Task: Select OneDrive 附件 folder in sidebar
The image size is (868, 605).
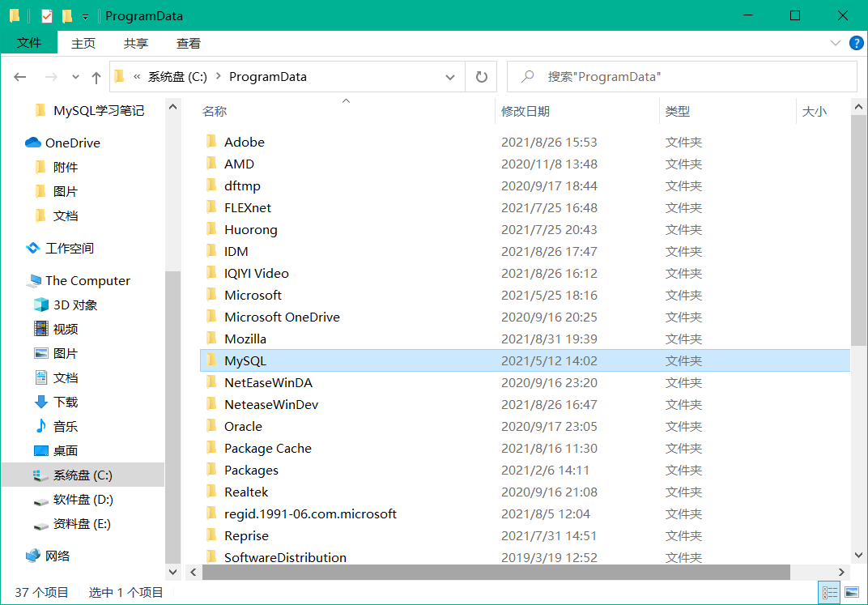Action: (66, 167)
